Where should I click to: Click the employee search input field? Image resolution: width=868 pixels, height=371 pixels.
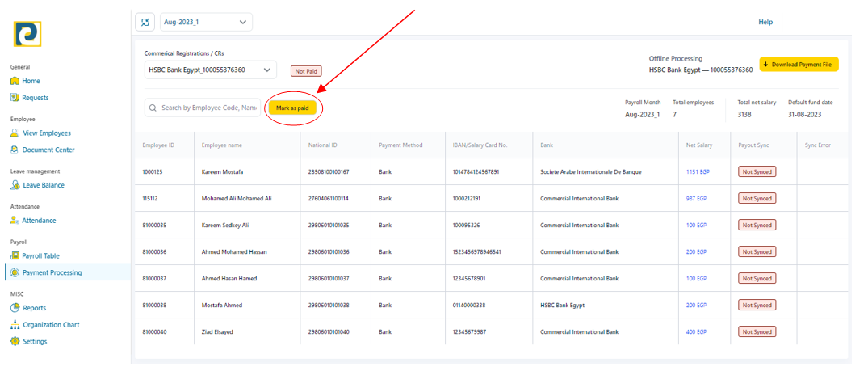point(208,108)
